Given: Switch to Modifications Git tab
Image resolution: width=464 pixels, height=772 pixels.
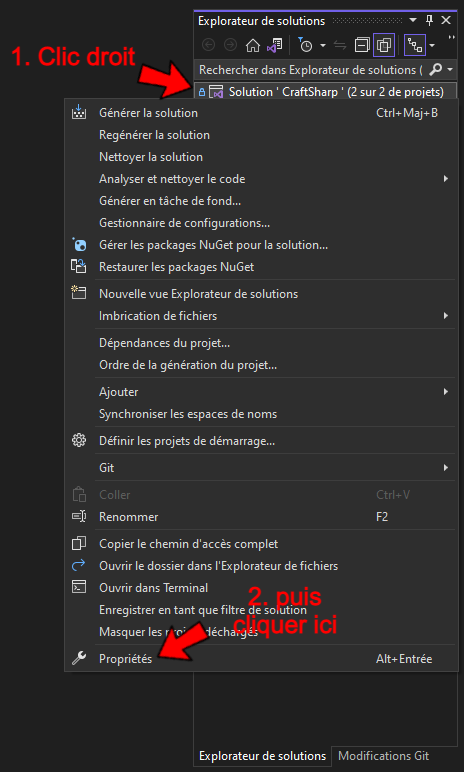Looking at the screenshot, I should (x=383, y=756).
